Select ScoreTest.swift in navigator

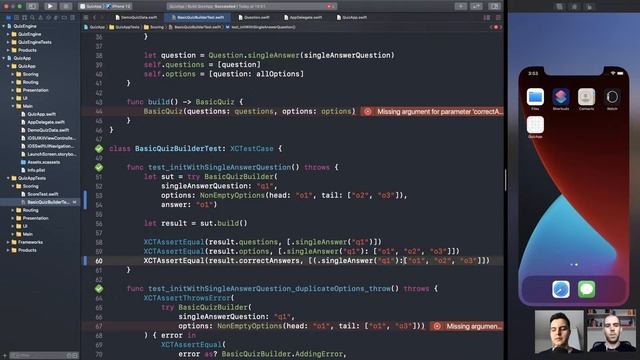[42, 194]
